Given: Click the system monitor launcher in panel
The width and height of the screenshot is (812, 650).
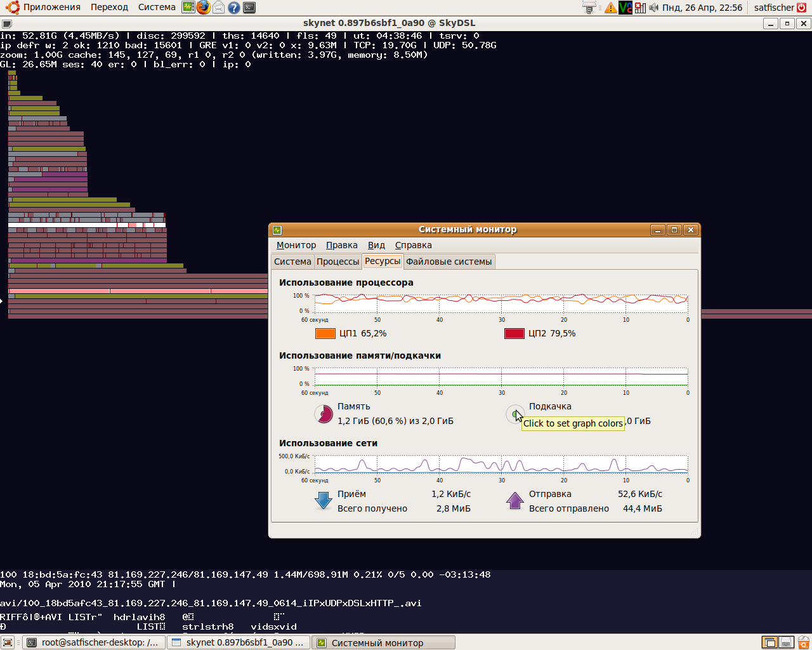Looking at the screenshot, I should pyautogui.click(x=188, y=8).
